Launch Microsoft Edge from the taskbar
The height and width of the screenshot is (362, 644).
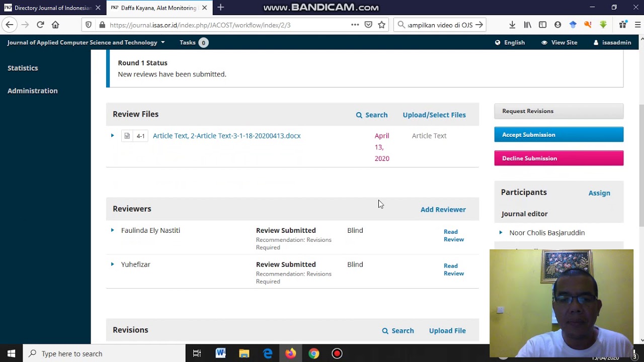tap(268, 353)
